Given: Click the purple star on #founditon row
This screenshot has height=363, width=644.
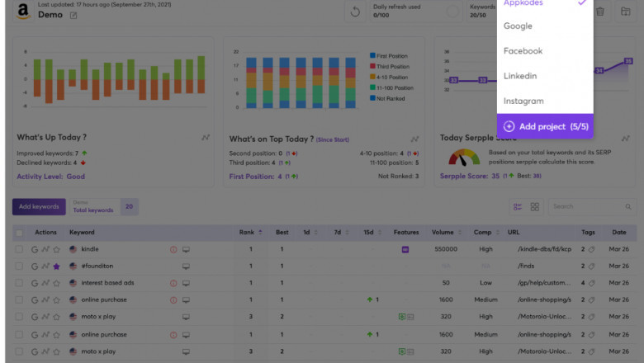Looking at the screenshot, I should 56,266.
